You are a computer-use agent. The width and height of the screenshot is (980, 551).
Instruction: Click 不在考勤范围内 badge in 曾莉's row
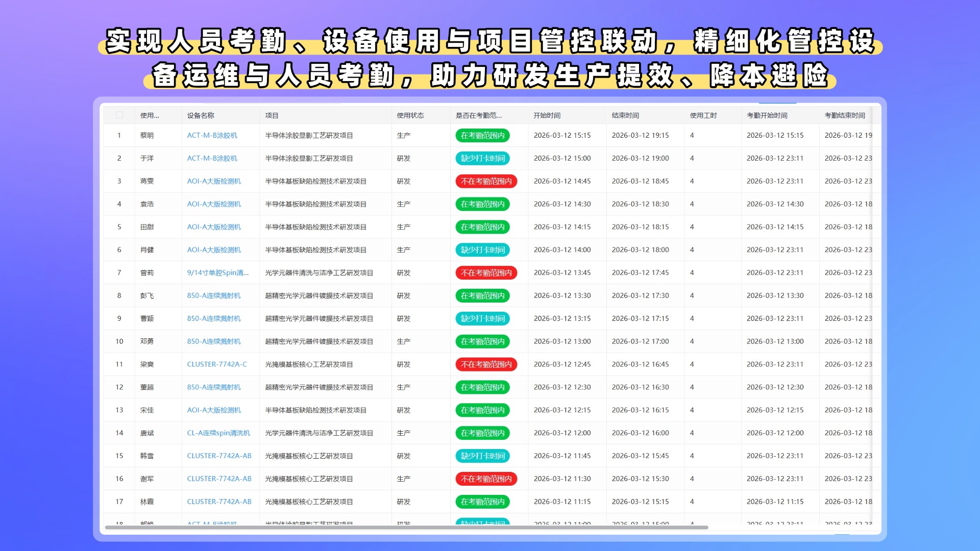click(x=486, y=273)
